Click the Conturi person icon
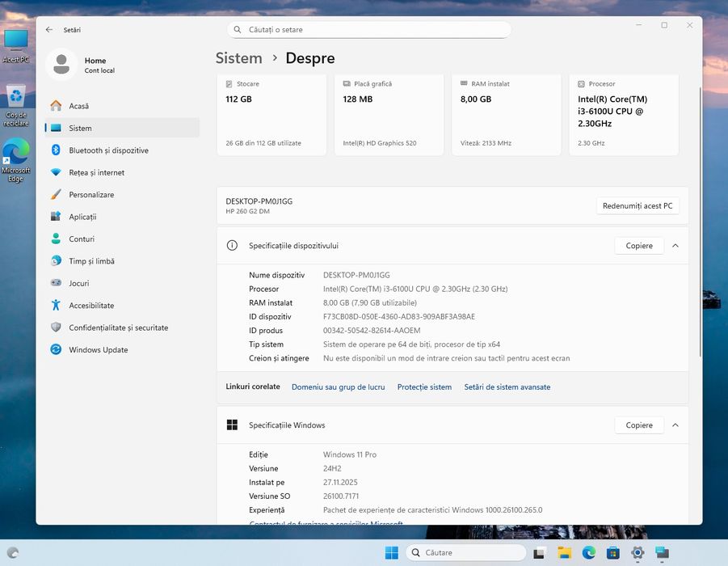The width and height of the screenshot is (728, 566). 56,239
